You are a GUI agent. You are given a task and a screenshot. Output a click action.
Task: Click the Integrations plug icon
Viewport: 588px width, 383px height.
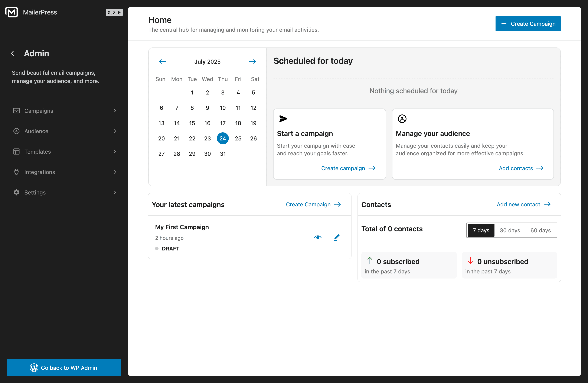pyautogui.click(x=16, y=172)
